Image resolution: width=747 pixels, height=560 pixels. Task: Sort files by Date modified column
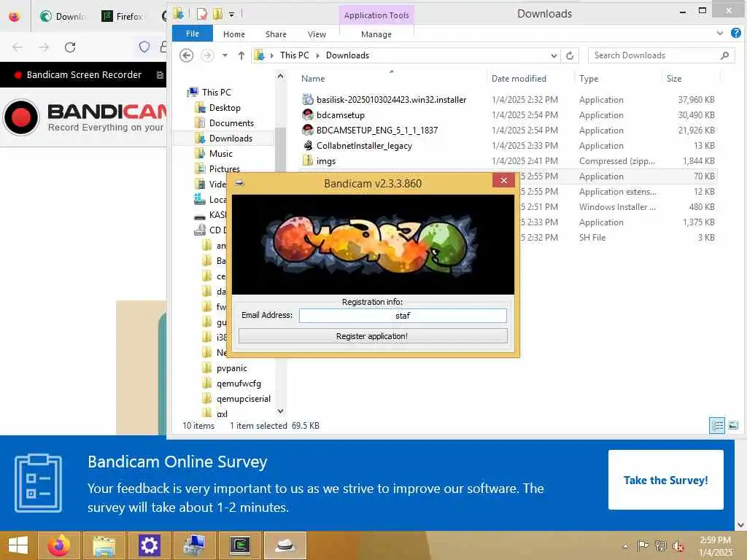(x=519, y=79)
